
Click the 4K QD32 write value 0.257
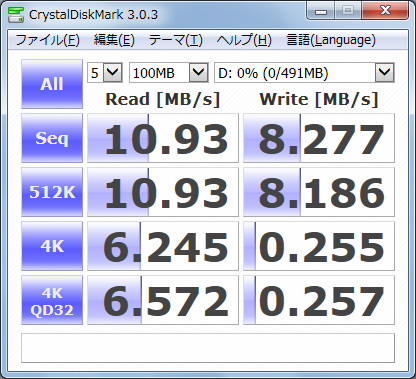pyautogui.click(x=319, y=300)
